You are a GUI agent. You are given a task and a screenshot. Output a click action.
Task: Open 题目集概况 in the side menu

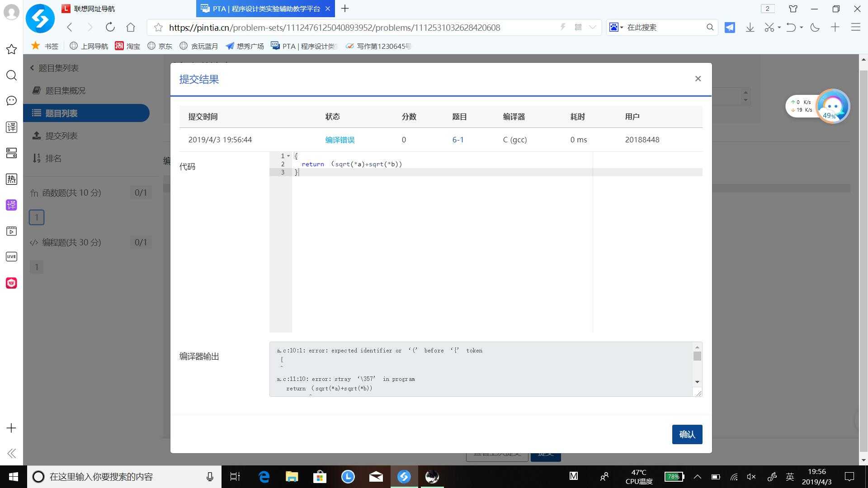point(65,90)
